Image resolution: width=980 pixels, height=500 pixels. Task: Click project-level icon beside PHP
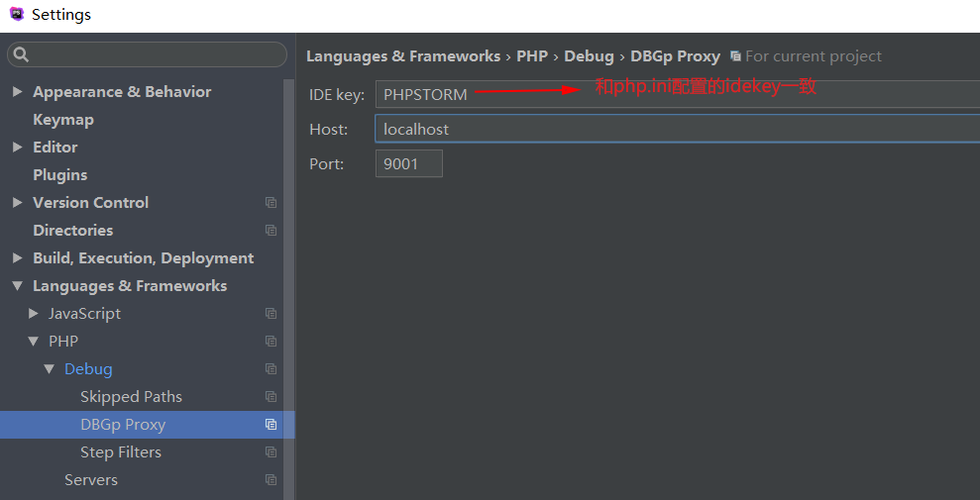[271, 341]
